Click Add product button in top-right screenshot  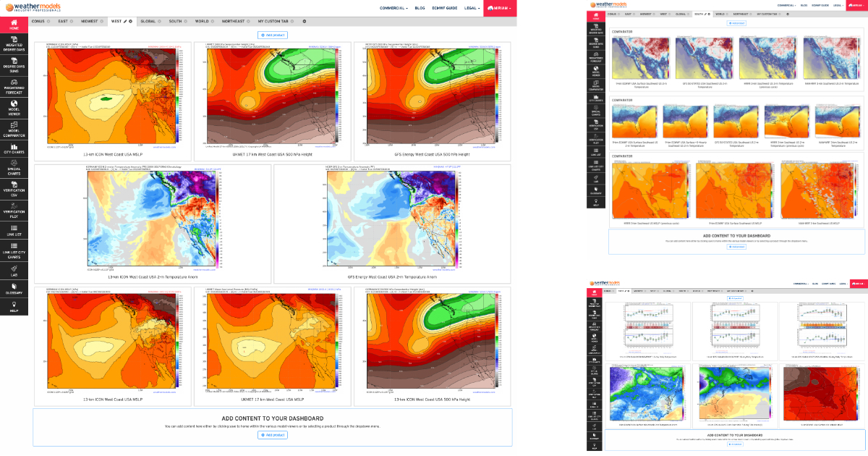click(736, 22)
